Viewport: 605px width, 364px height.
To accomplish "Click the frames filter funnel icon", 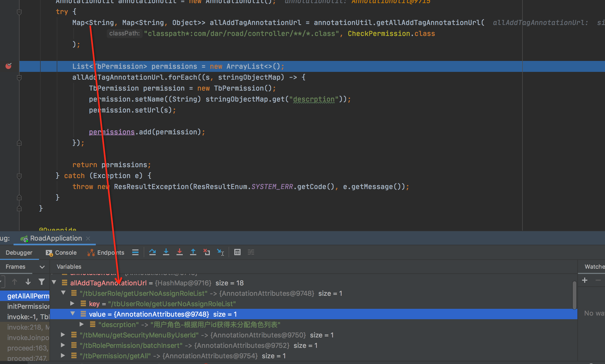I will [x=41, y=282].
